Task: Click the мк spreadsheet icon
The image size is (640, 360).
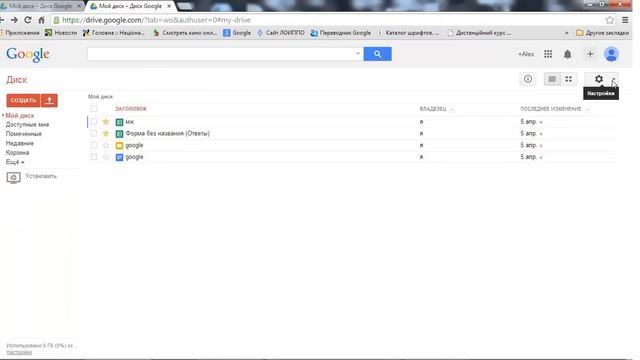Action: [119, 122]
